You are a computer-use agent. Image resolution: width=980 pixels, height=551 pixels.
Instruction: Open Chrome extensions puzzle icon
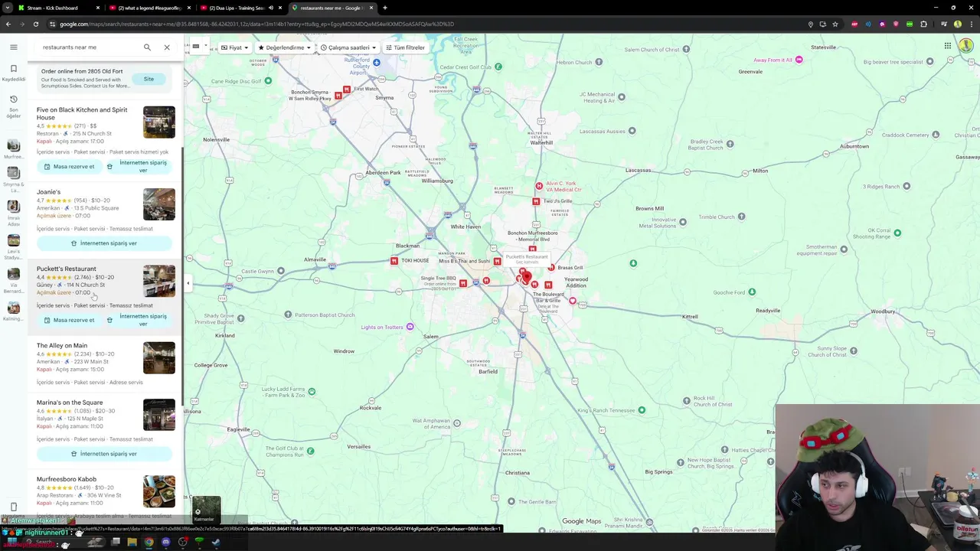[923, 24]
